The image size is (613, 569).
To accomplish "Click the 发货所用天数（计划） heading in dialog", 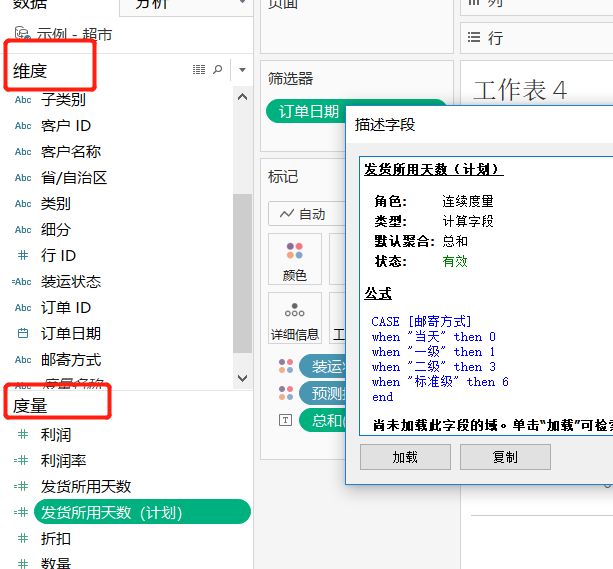I will [434, 169].
